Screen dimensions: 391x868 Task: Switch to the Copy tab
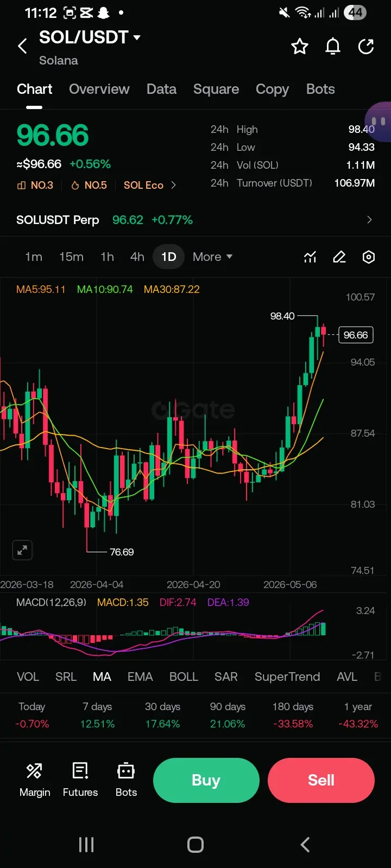pyautogui.click(x=272, y=89)
